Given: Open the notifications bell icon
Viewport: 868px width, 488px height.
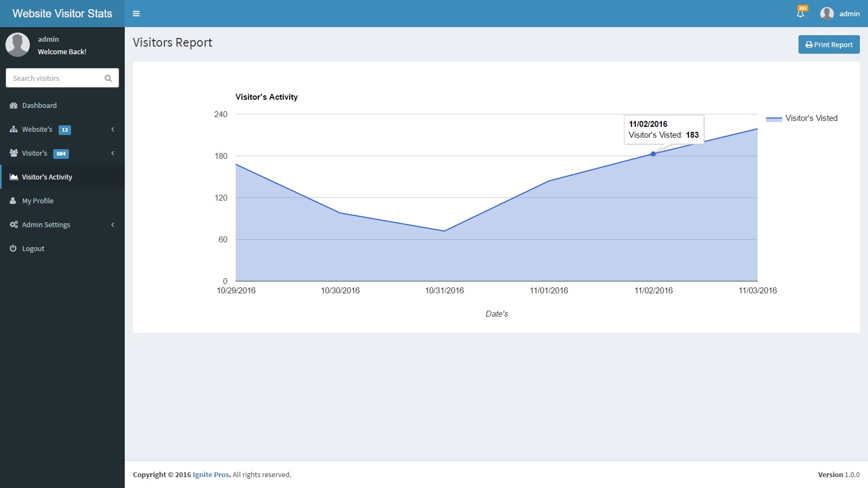Looking at the screenshot, I should (800, 14).
